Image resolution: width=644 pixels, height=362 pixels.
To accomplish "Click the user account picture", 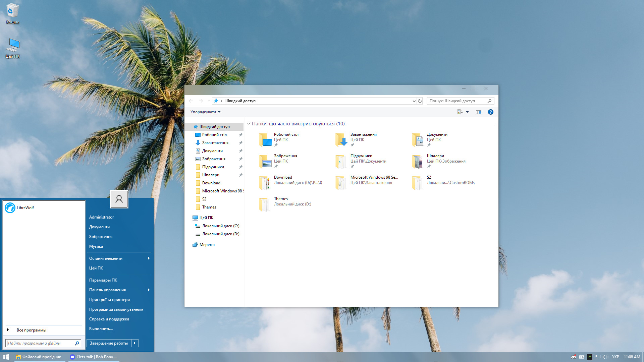I will tap(119, 199).
